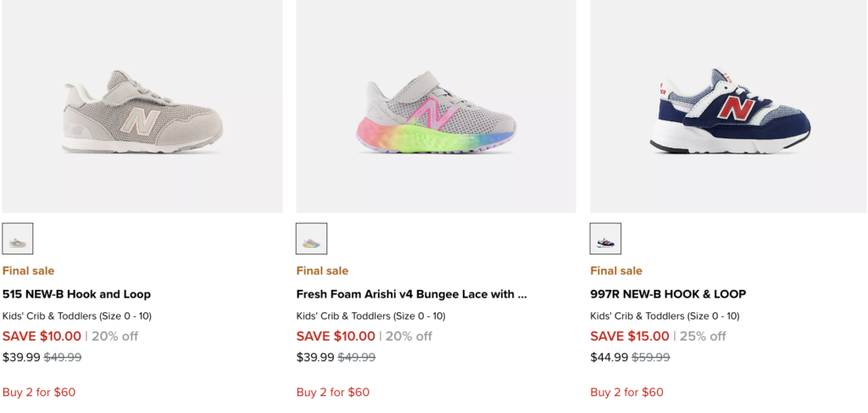Click SAVE $10.00 on the Arishi v4 product
The image size is (868, 413).
336,336
